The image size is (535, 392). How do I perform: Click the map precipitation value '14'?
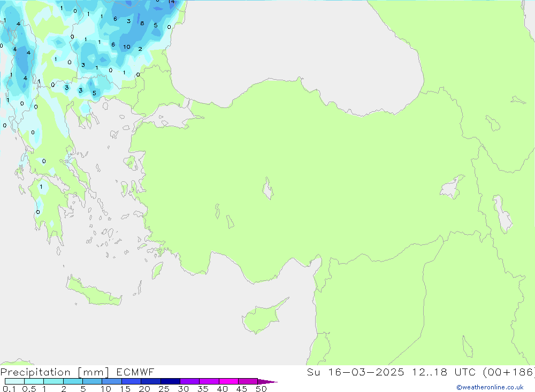171,2
